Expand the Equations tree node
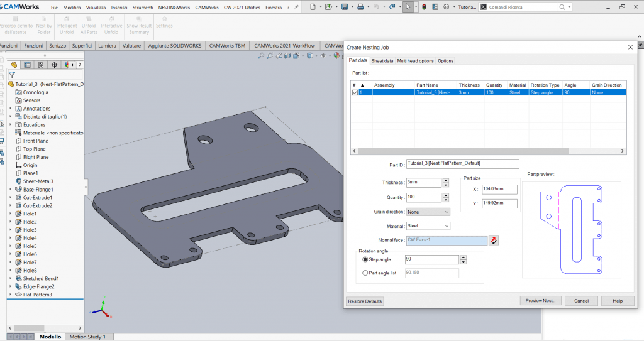Image resolution: width=644 pixels, height=341 pixels. click(10, 125)
